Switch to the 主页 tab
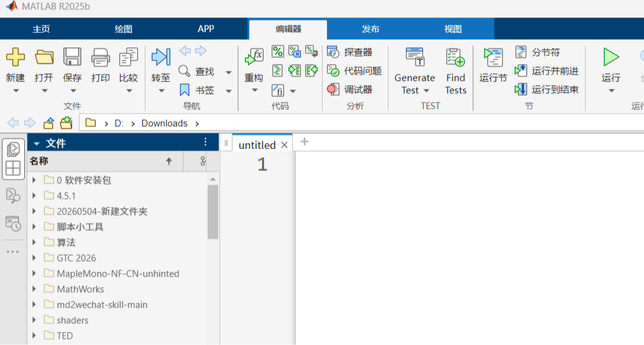644x345 pixels. pyautogui.click(x=41, y=29)
